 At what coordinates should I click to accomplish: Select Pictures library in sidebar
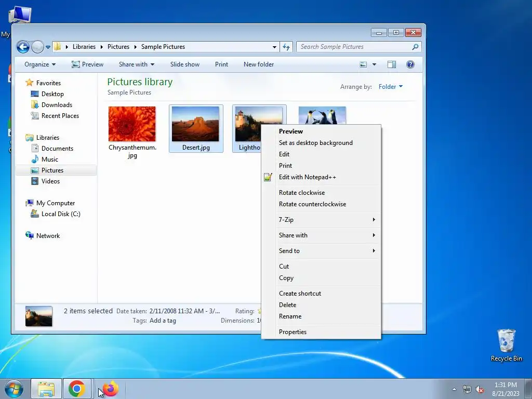pyautogui.click(x=56, y=170)
